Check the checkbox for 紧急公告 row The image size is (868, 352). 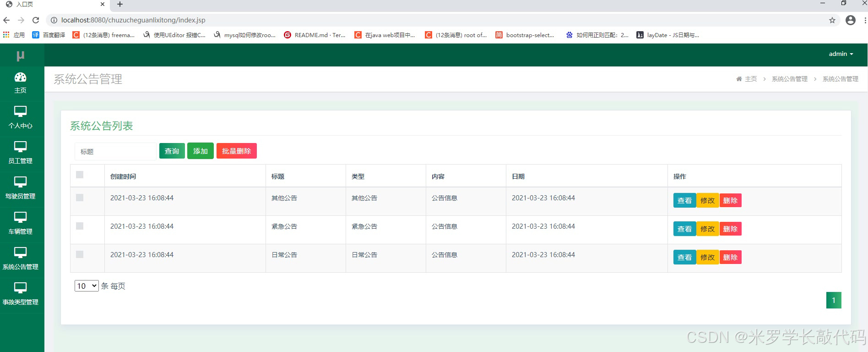pyautogui.click(x=80, y=226)
